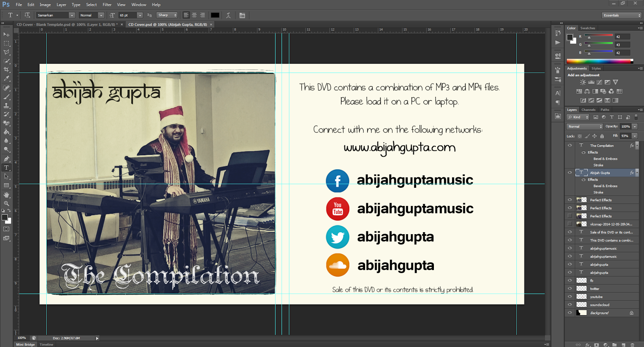Select the Hand tool
The height and width of the screenshot is (347, 644).
6,195
